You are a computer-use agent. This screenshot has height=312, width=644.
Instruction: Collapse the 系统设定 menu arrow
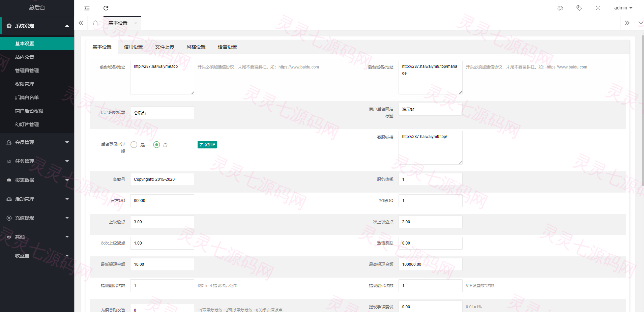pos(67,26)
